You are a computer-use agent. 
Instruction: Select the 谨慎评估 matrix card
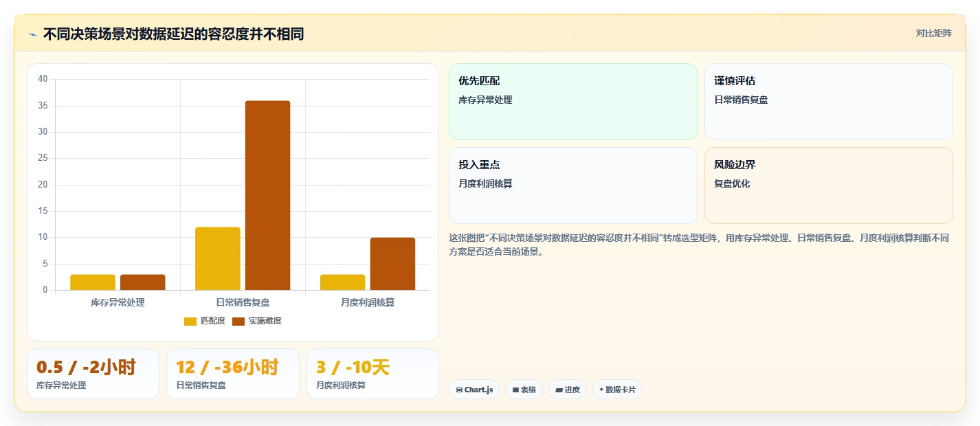(829, 102)
